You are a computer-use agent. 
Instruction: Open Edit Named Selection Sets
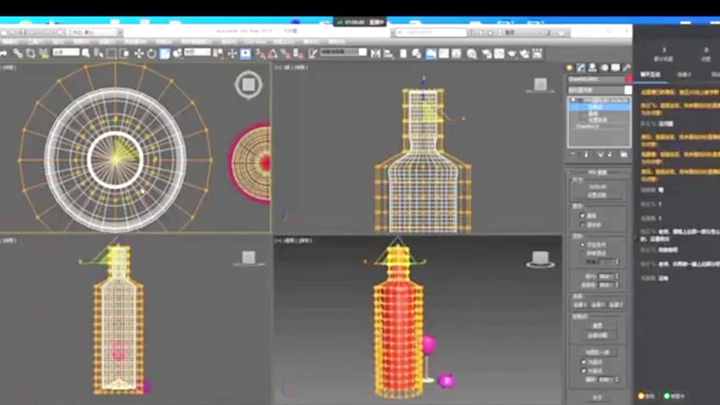tap(313, 54)
